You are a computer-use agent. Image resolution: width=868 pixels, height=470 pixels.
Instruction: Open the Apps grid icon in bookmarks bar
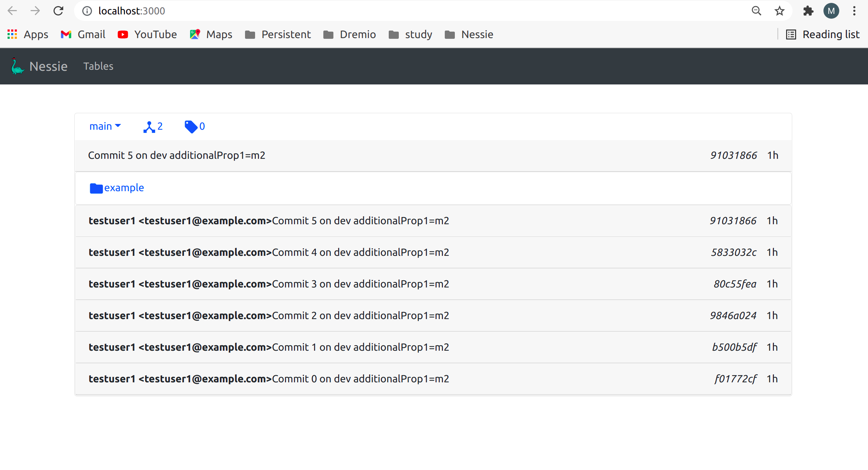(12, 34)
